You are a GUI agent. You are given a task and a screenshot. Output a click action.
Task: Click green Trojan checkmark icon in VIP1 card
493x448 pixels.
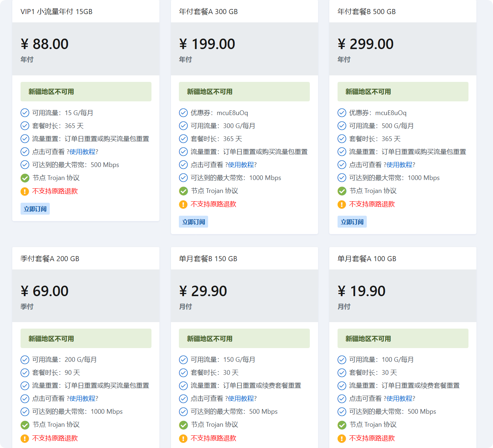tap(25, 178)
